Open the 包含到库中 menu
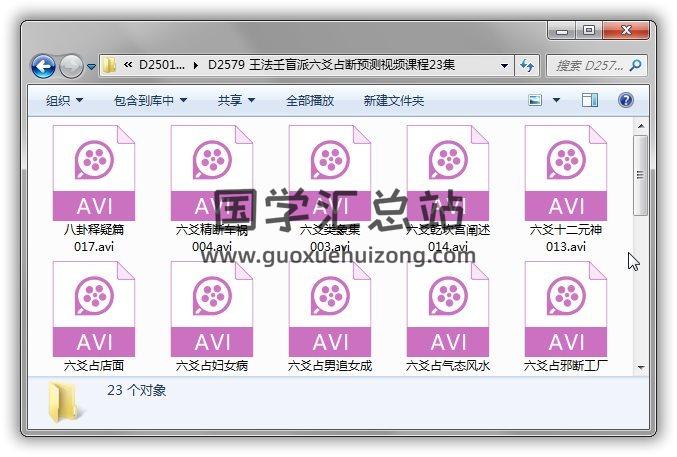Viewport: 677px width, 457px height. pyautogui.click(x=150, y=101)
